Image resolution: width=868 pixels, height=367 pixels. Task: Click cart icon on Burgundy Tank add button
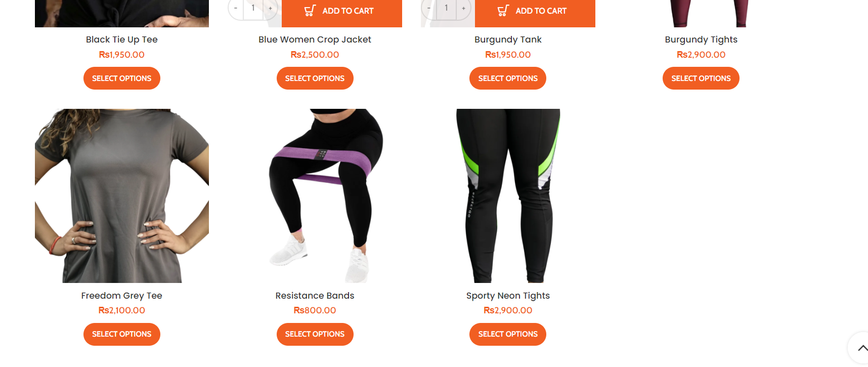(x=503, y=11)
